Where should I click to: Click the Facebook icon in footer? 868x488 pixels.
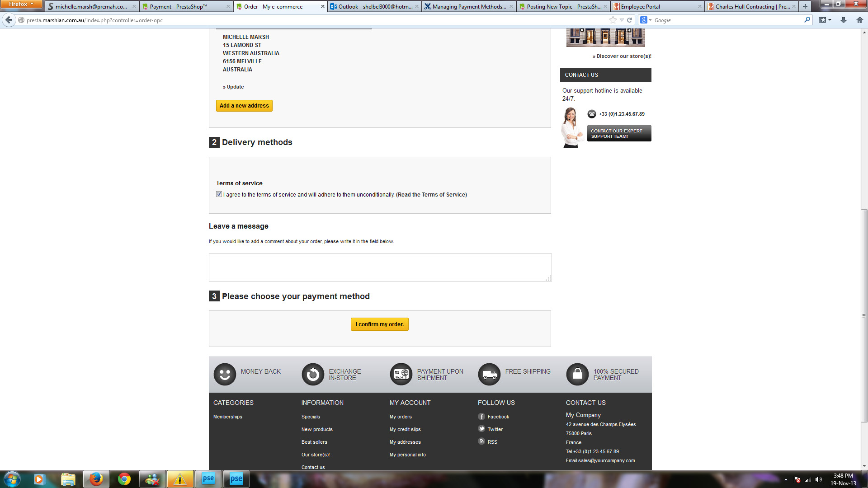[481, 417]
